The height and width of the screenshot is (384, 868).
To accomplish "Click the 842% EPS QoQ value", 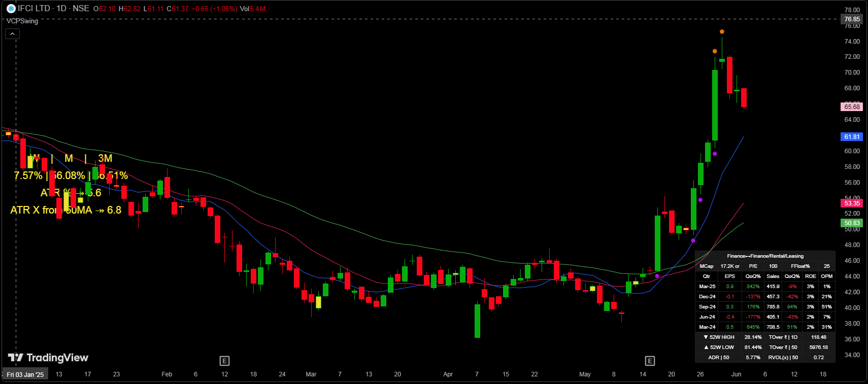I will (753, 287).
